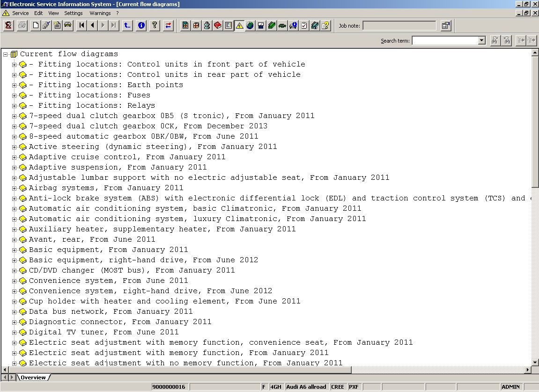Open the clipboard with checkmark icon
The height and width of the screenshot is (392, 539).
304,25
